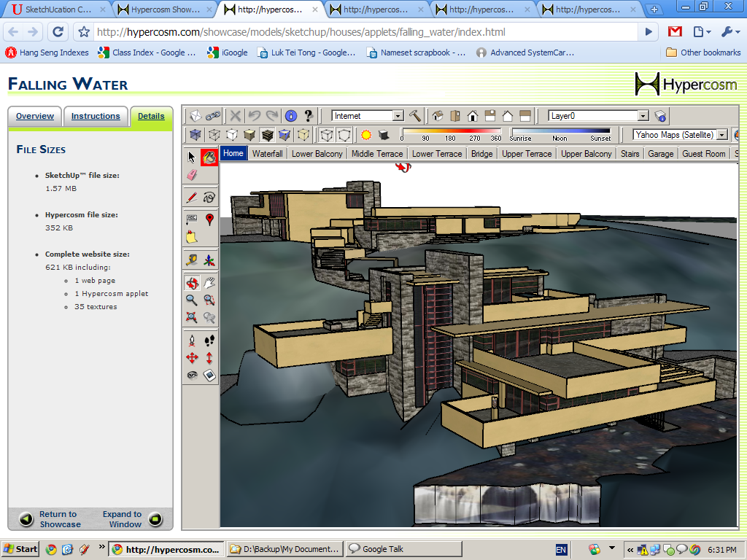Click the time of day slider
The height and width of the screenshot is (560, 747).
560,132
